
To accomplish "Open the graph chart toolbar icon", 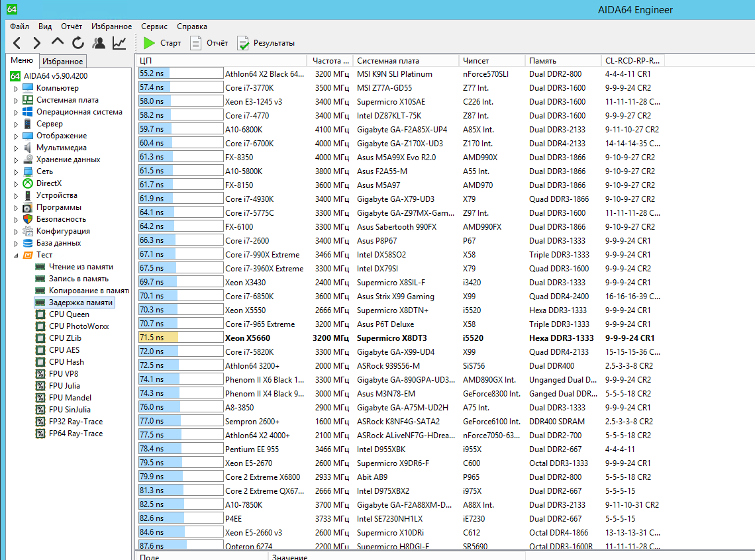I will click(119, 43).
